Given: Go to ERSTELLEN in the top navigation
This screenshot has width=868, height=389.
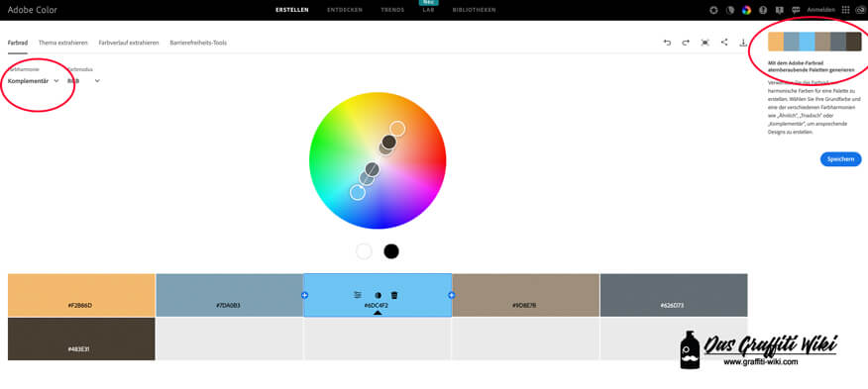Looking at the screenshot, I should [291, 10].
